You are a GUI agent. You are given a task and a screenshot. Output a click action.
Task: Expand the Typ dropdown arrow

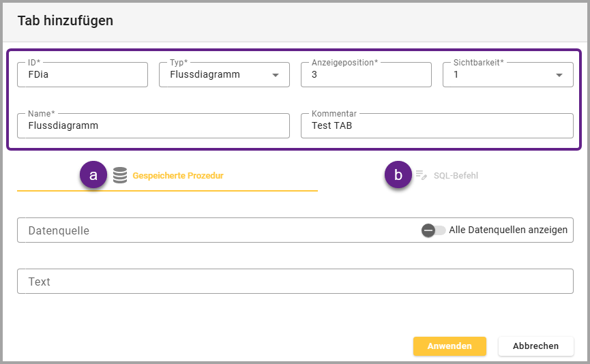tap(276, 75)
